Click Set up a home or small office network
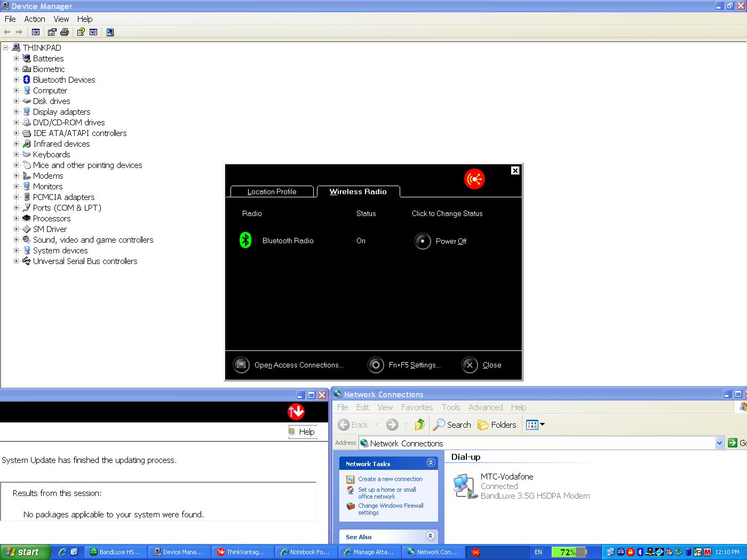Screen dimensions: 747x560 coord(387,493)
